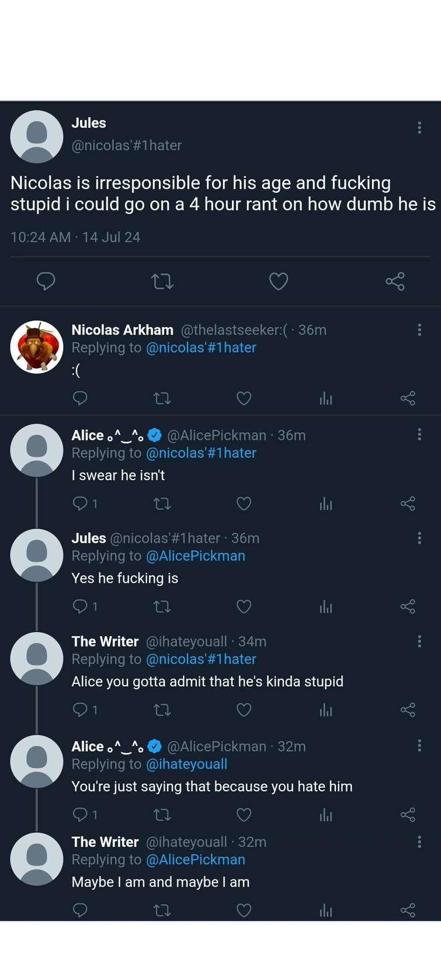Like Jules's tweet about Nicolas

(279, 282)
